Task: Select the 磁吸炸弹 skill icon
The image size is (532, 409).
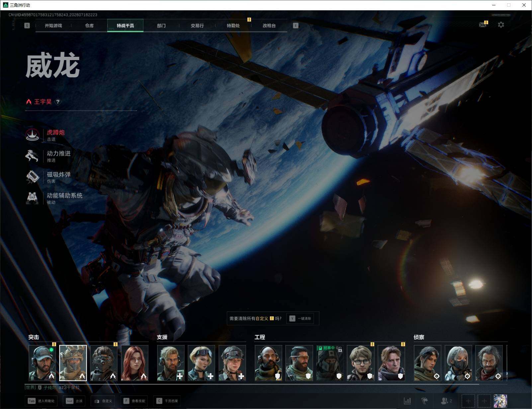Action: click(x=33, y=177)
